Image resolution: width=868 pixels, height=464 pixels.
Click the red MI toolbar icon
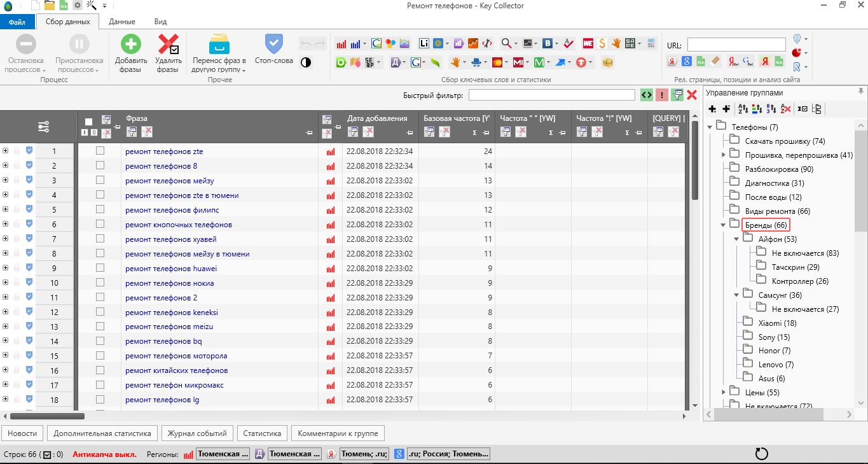click(518, 62)
